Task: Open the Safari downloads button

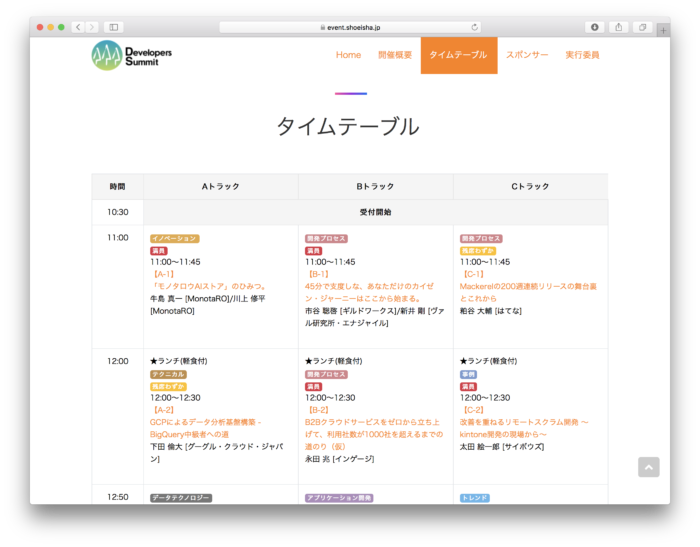Action: click(595, 27)
